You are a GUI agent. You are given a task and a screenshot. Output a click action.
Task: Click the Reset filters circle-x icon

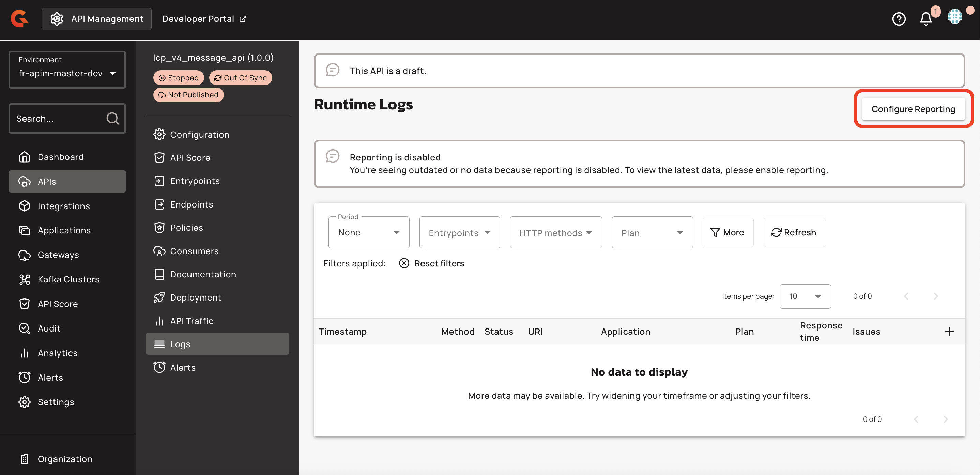(x=404, y=263)
